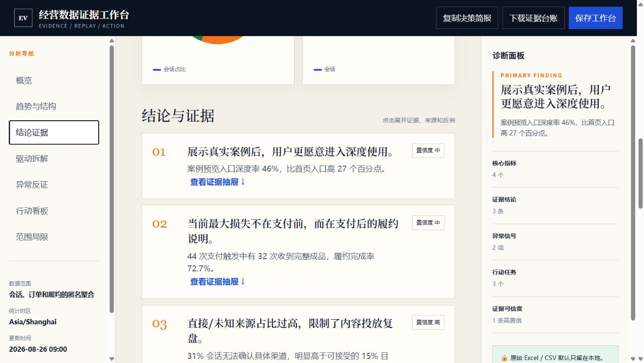The image size is (644, 363).
Task: Click finding 01 headline about 真实案例
Action: coord(290,152)
